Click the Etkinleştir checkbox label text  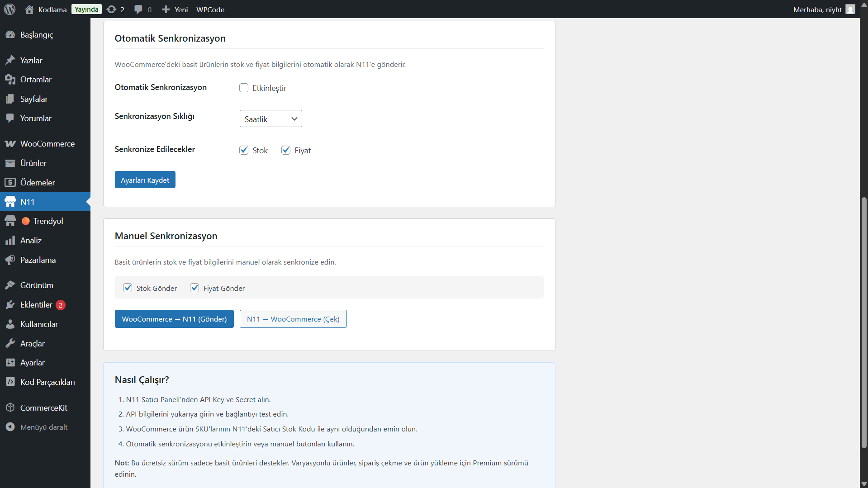269,88
